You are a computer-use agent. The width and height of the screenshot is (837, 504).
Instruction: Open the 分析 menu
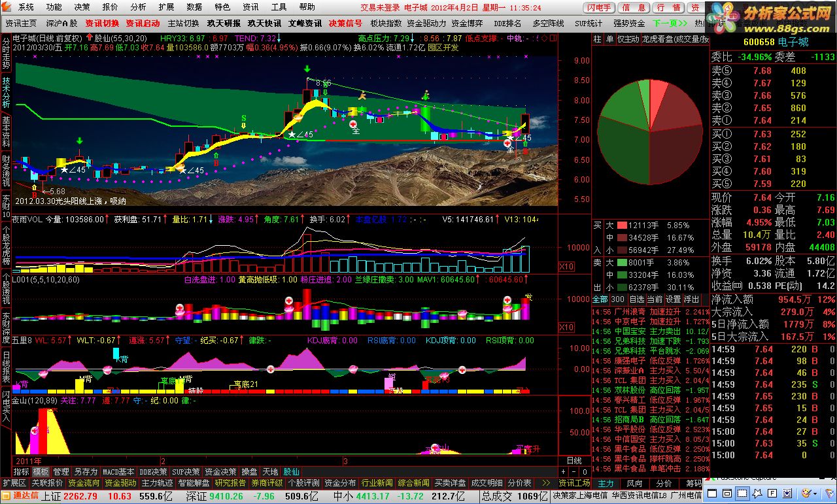pyautogui.click(x=138, y=7)
